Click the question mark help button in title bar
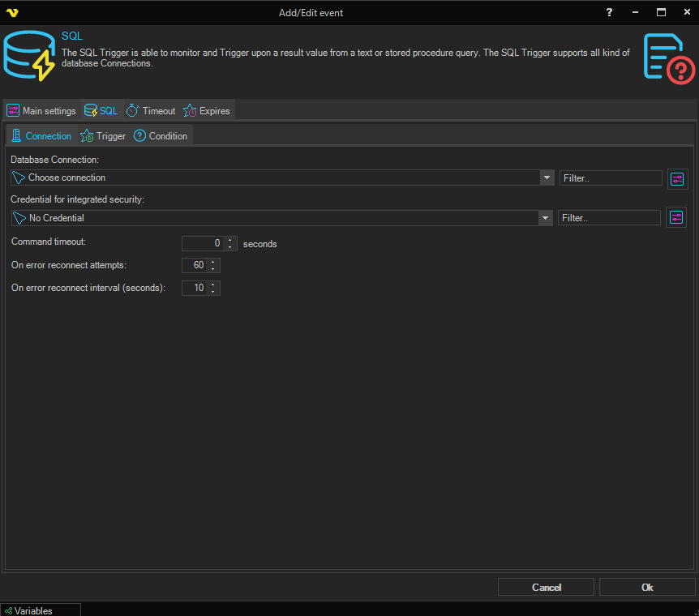This screenshot has width=699, height=616. point(609,12)
